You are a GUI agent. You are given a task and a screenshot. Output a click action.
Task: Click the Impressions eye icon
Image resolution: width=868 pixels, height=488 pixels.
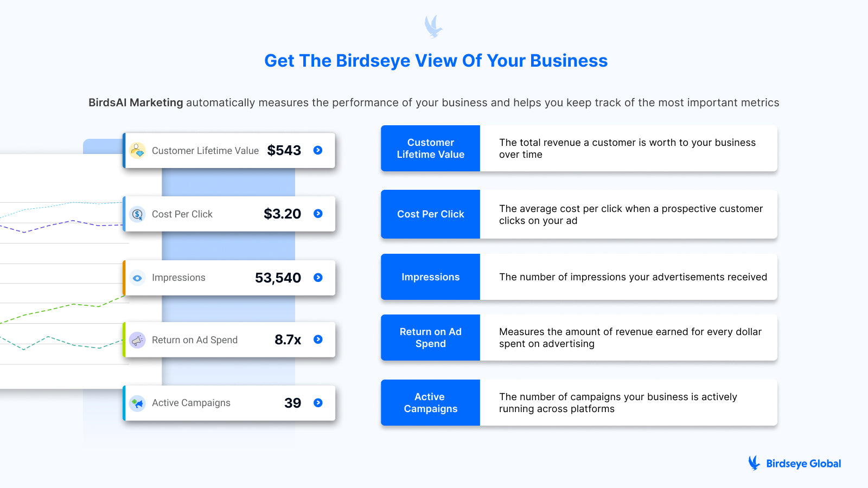138,278
